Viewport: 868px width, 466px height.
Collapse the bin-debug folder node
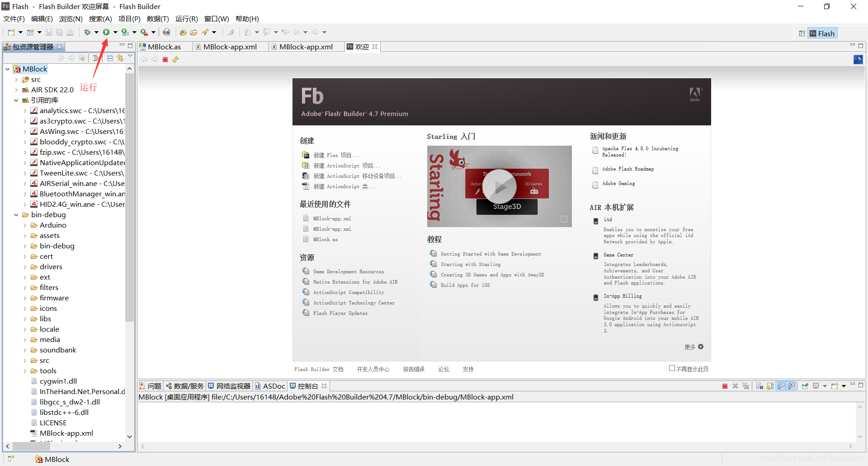pos(16,215)
